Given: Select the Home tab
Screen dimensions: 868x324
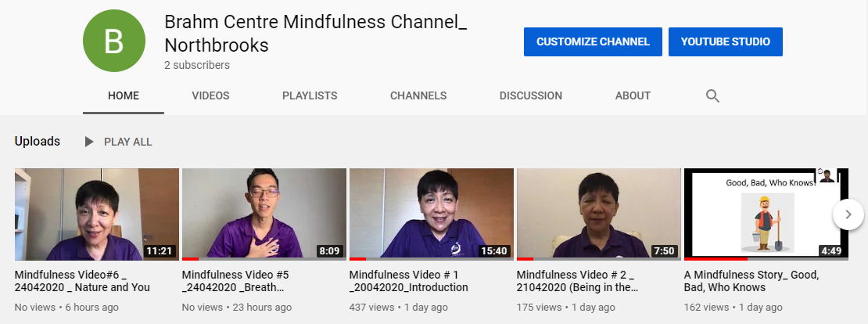Looking at the screenshot, I should point(124,95).
